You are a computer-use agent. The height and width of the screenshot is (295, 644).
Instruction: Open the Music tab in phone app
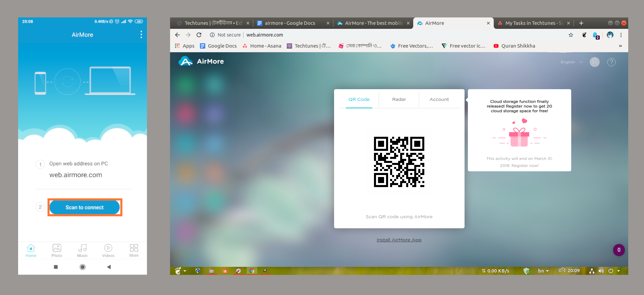pyautogui.click(x=83, y=250)
